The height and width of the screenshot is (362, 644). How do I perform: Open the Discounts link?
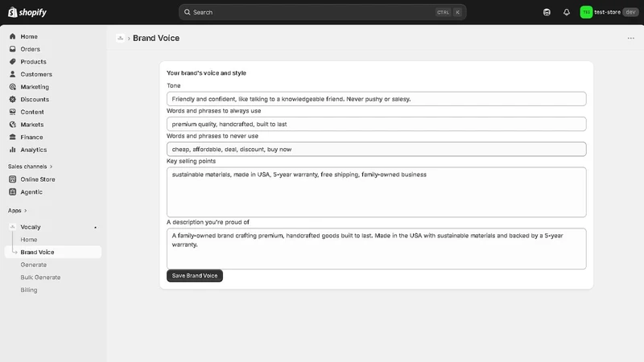point(35,99)
